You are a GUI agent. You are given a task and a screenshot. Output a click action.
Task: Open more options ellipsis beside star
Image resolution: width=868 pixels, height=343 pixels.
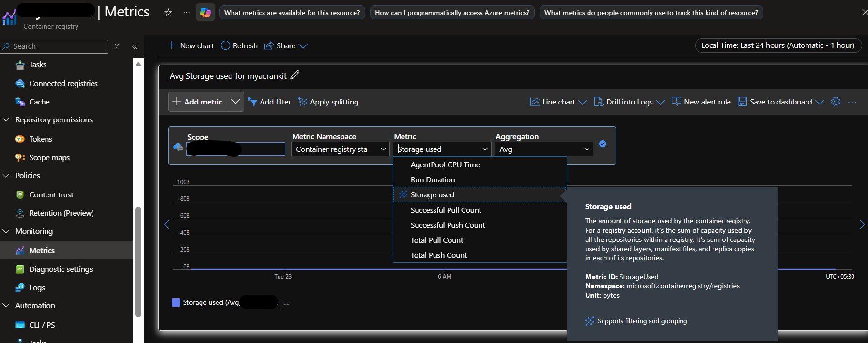pyautogui.click(x=186, y=13)
